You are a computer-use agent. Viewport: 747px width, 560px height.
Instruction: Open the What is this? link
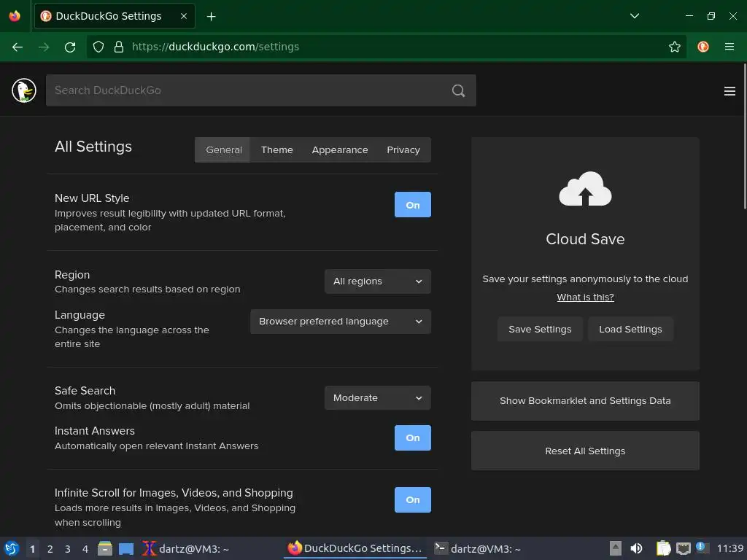tap(585, 297)
